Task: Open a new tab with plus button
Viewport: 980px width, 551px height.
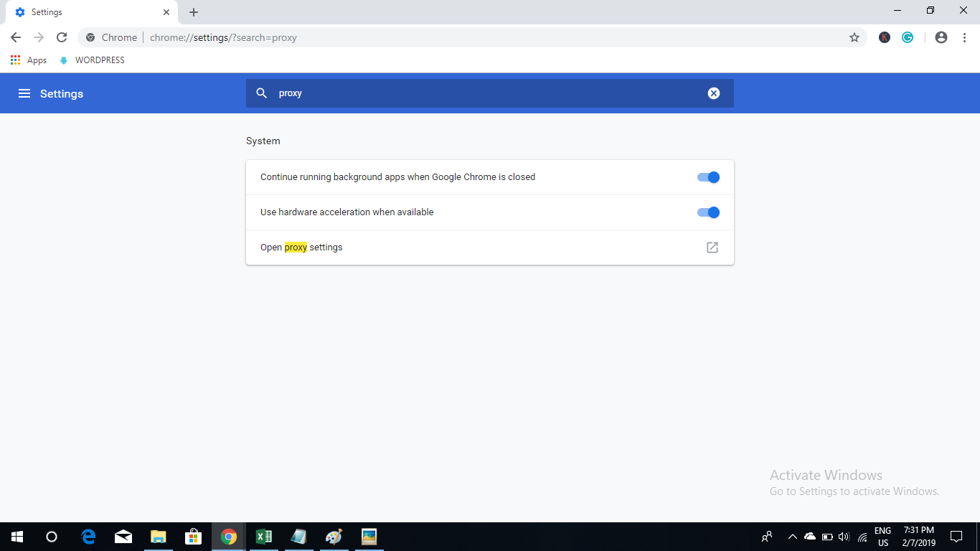Action: 194,12
